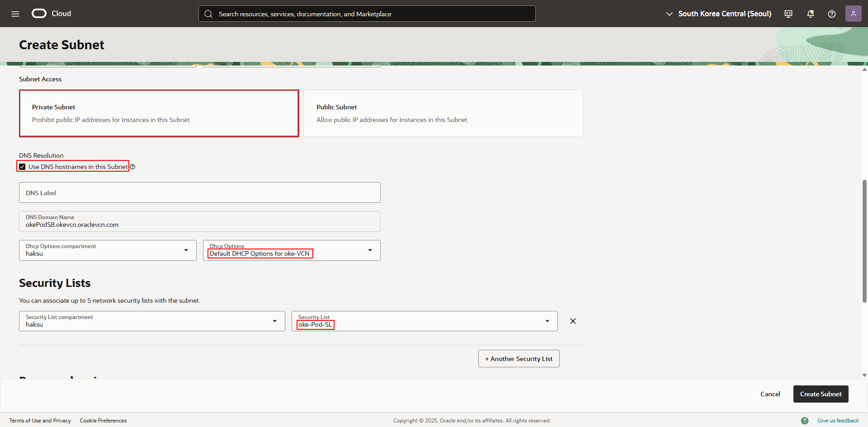Open the hamburger navigation menu
Image resolution: width=868 pixels, height=427 pixels.
pyautogui.click(x=15, y=14)
